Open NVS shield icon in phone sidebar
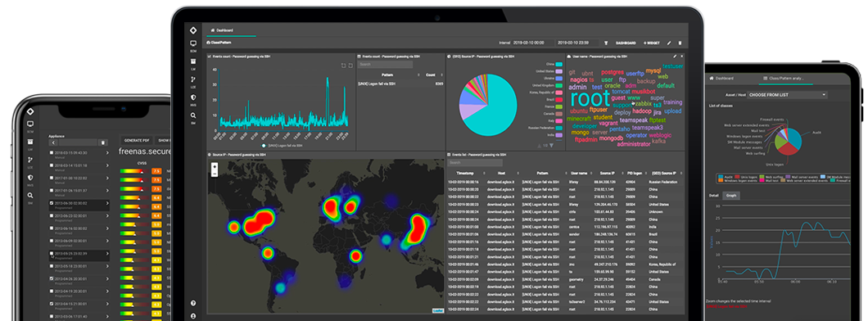 coord(30,177)
